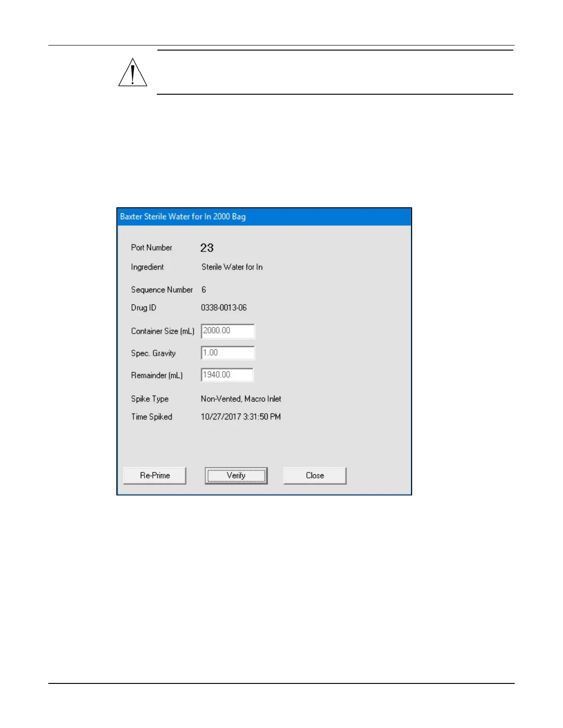Screen dimensions: 563x728
Task: Click the Close button in the dialog
Action: [x=315, y=476]
